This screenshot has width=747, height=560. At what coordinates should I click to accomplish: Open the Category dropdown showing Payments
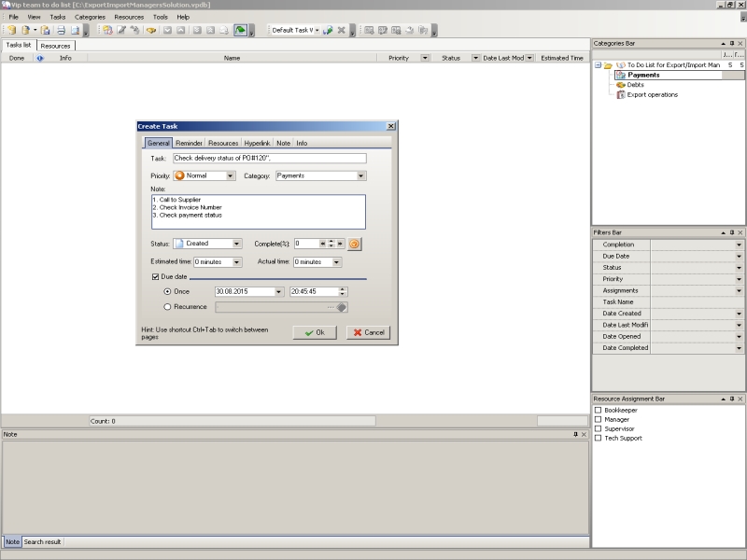pos(360,175)
